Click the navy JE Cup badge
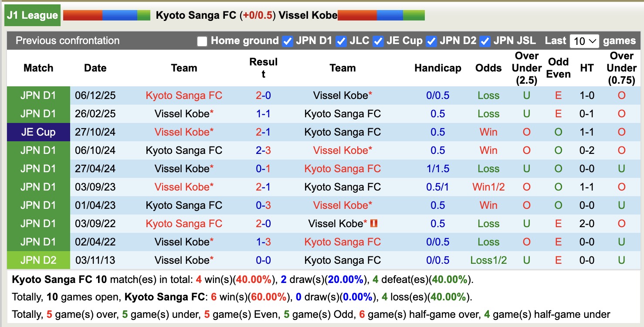 (x=38, y=132)
